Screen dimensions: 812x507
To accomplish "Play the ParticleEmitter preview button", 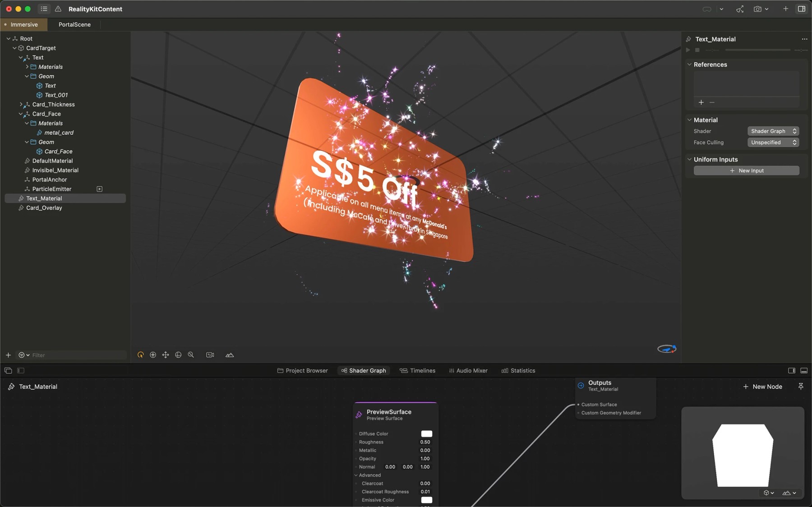I will (x=100, y=189).
